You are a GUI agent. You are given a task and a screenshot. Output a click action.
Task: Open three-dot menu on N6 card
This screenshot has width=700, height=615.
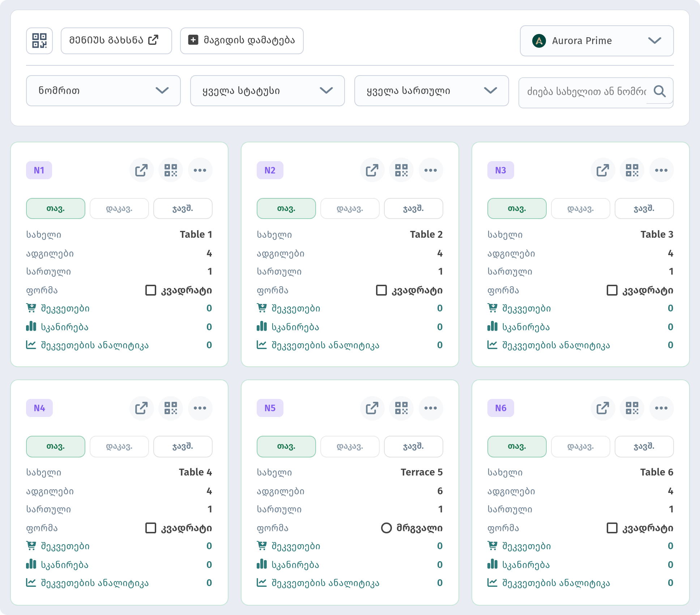661,408
